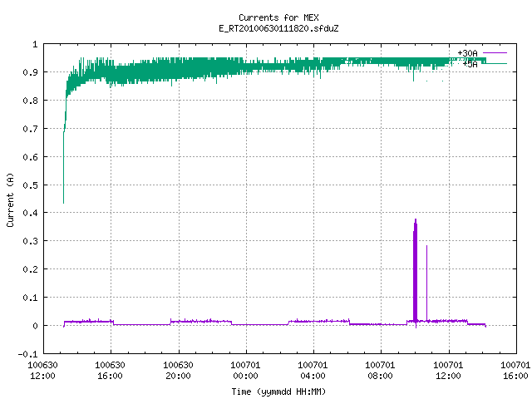Click x-axis label 100630 20:00

(x=178, y=371)
